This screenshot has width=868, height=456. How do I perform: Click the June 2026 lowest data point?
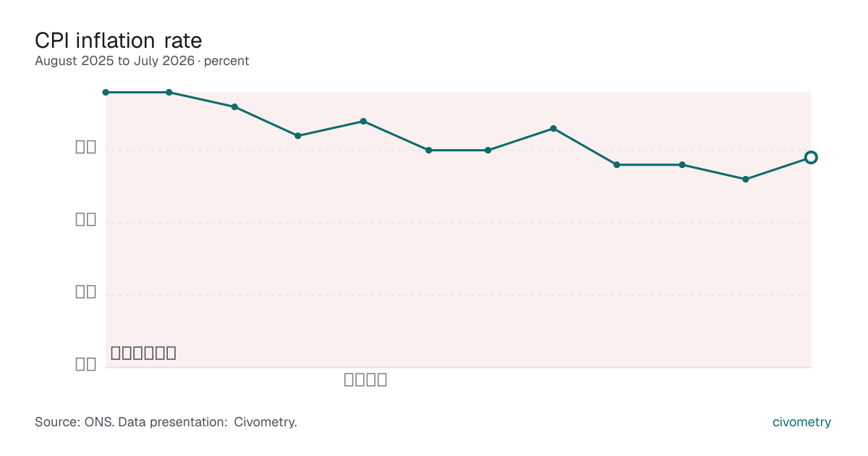pos(746,179)
